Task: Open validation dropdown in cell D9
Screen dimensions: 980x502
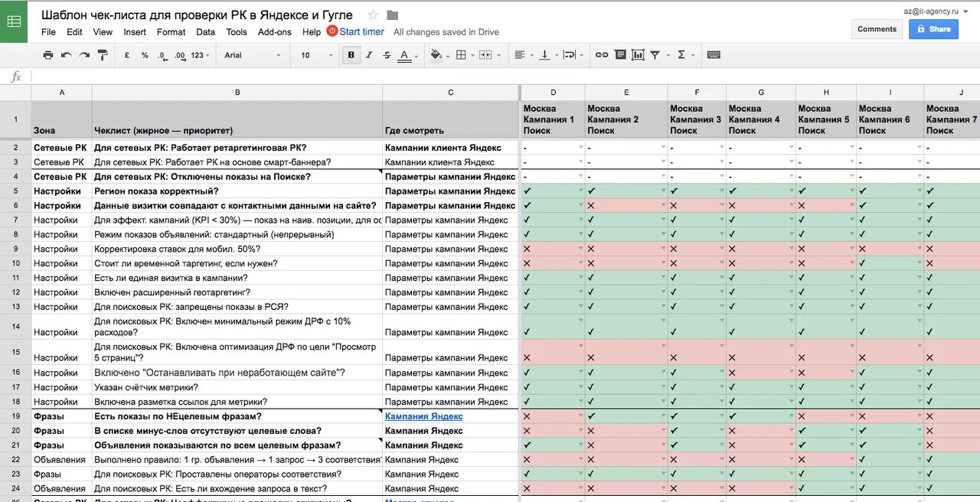Action: (580, 249)
